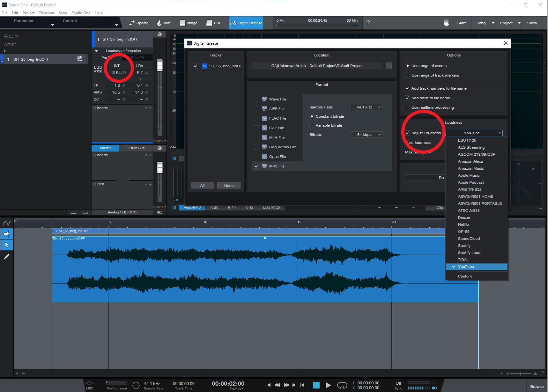548x392 pixels.
Task: Open the Browse panel
Action: [537, 387]
